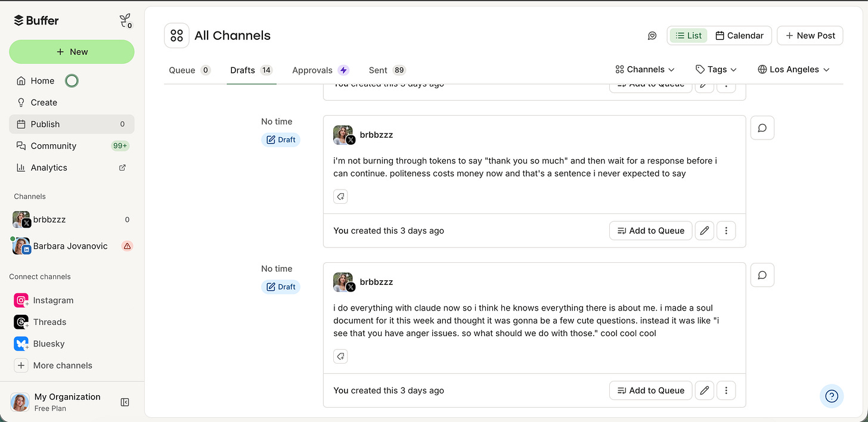This screenshot has height=422, width=868.
Task: Switch to Calendar view
Action: (x=739, y=36)
